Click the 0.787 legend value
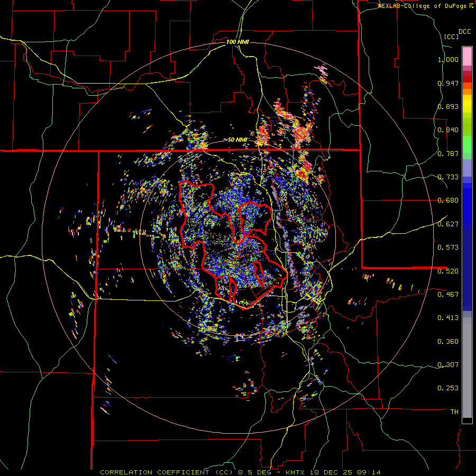The width and height of the screenshot is (476, 476). 448,153
